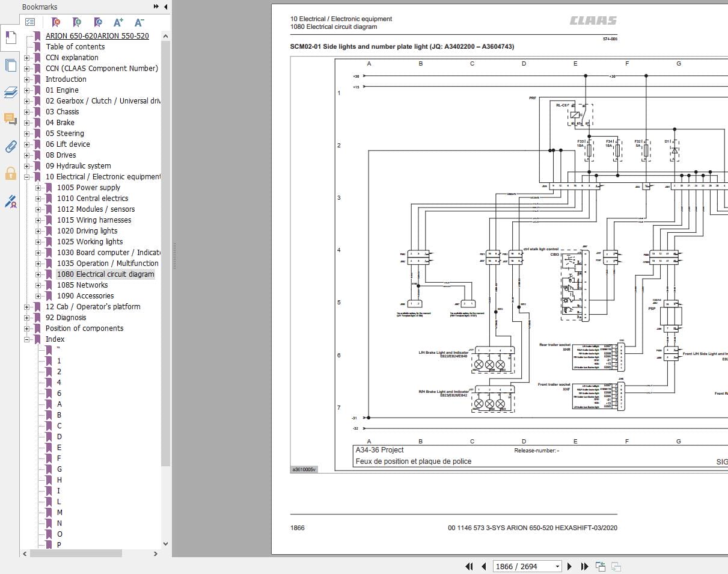Open the Table of contents bookmark
Viewport: 728px width, 574px height.
(75, 47)
